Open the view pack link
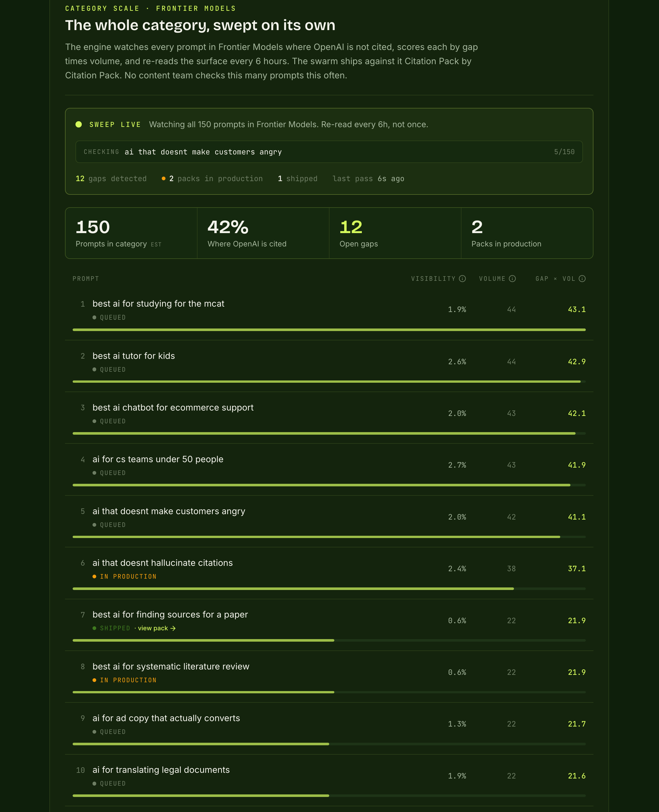Viewport: 659px width, 812px height. 156,628
